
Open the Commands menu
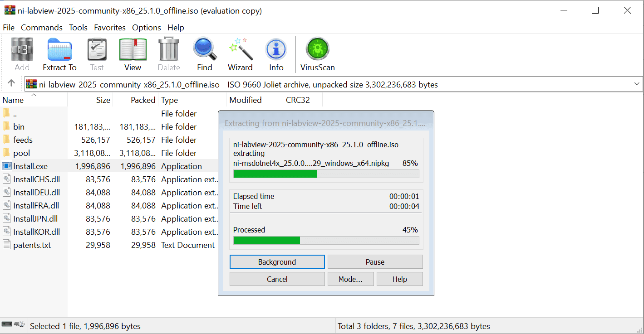point(41,28)
